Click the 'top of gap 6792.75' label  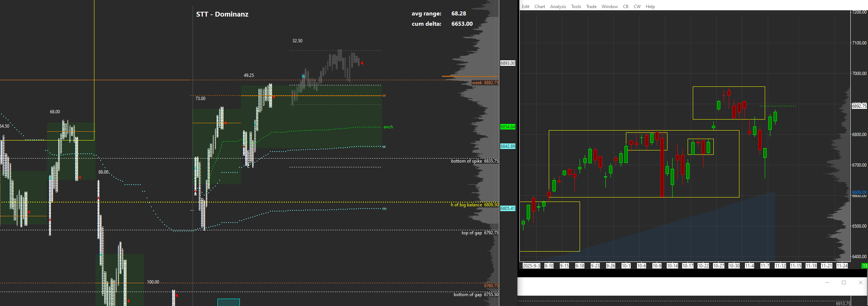[x=480, y=233]
